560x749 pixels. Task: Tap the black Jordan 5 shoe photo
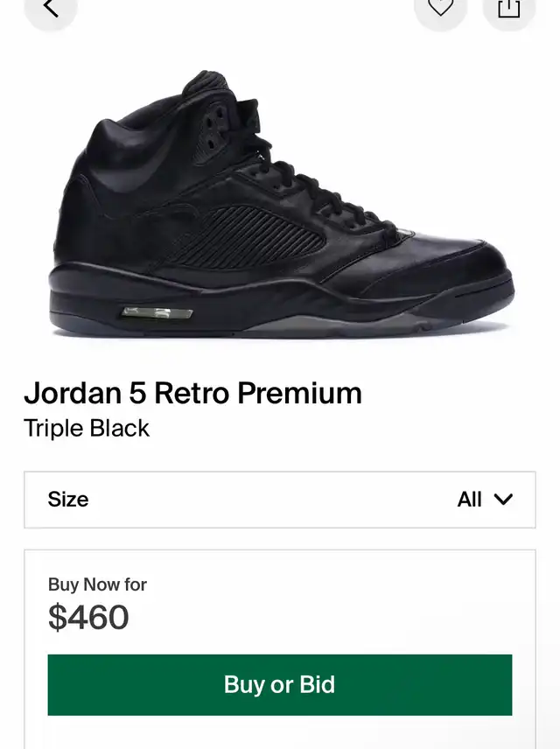281,204
